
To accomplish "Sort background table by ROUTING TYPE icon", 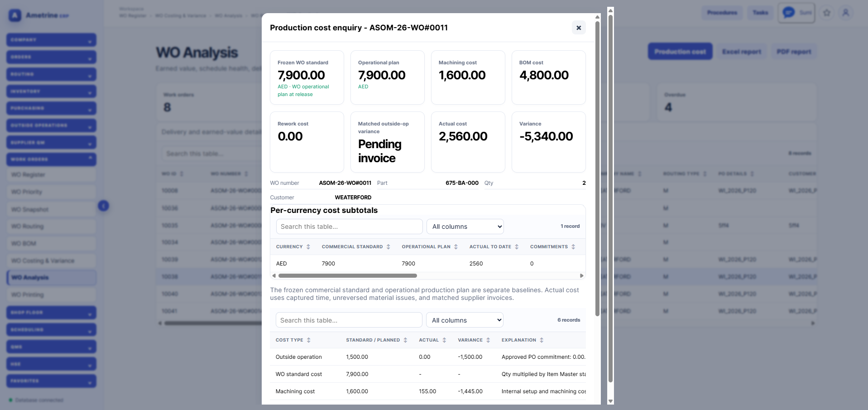I will click(x=705, y=174).
